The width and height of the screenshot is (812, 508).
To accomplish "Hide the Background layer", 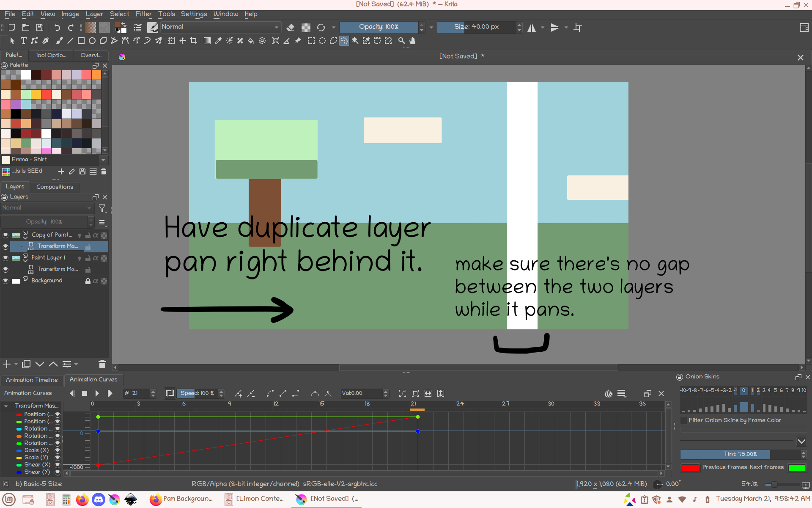I will point(5,281).
